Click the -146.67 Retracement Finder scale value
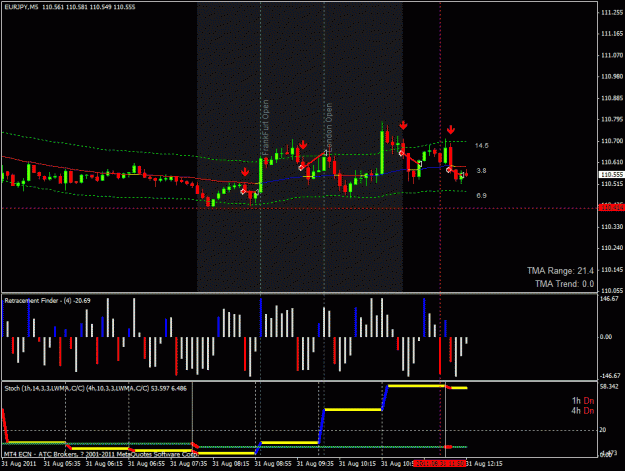 610,375
